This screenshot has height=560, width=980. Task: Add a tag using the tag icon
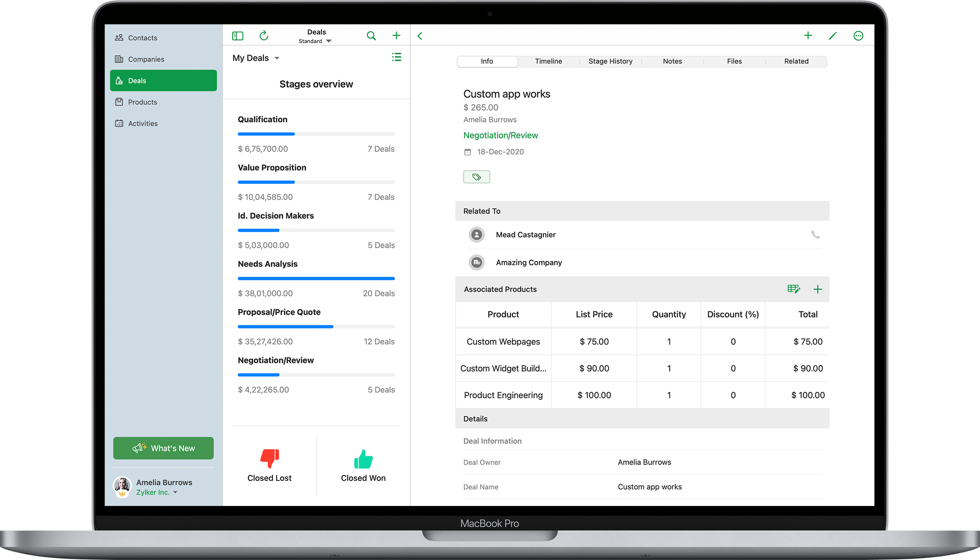tap(477, 177)
